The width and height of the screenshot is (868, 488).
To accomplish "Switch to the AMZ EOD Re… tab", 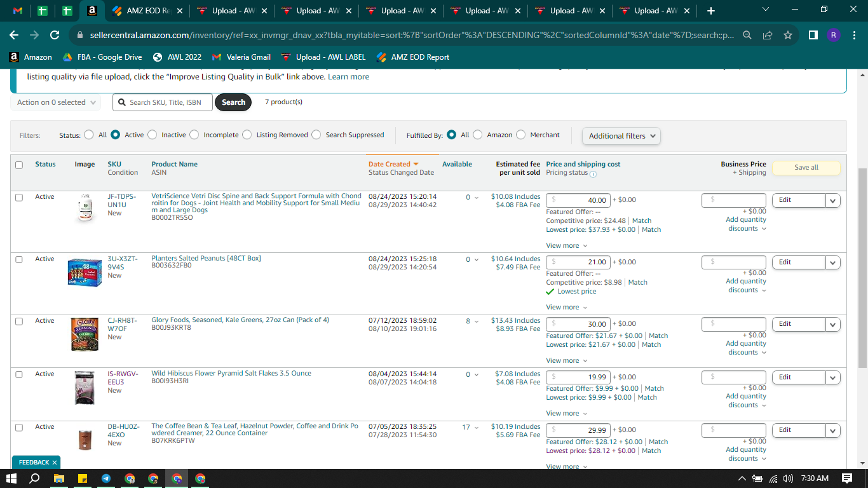I will click(147, 11).
